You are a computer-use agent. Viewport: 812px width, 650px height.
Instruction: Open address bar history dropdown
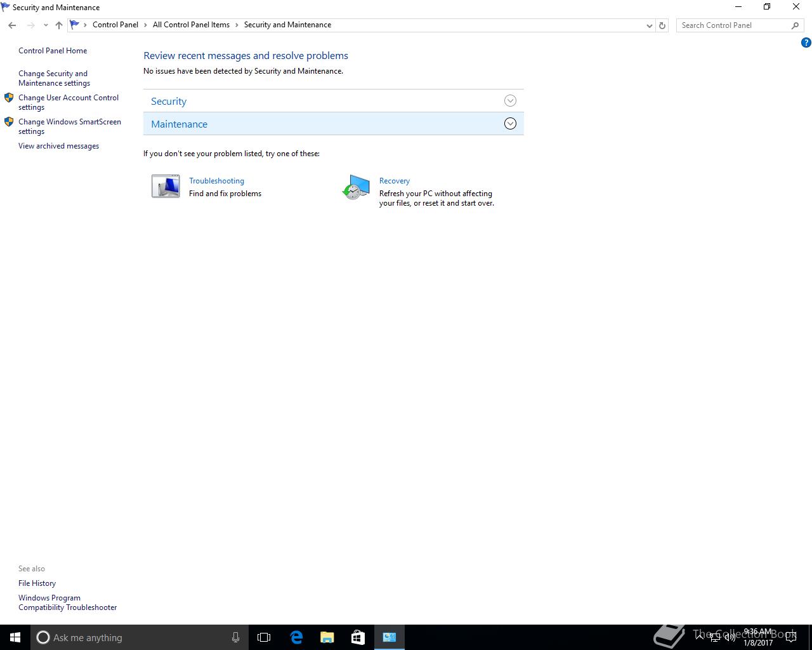click(649, 25)
